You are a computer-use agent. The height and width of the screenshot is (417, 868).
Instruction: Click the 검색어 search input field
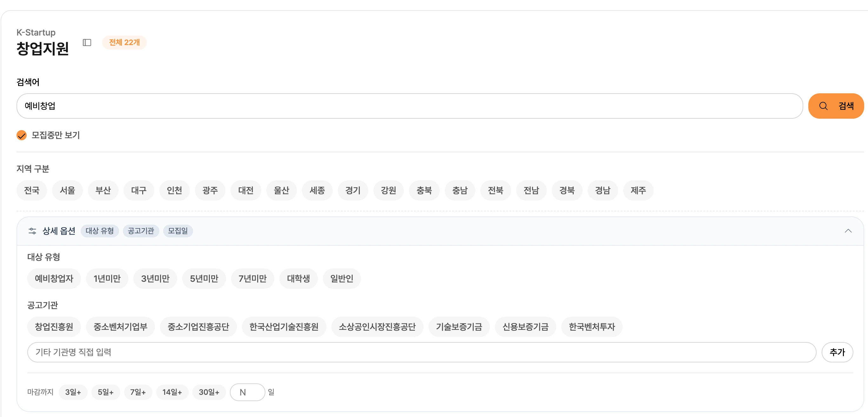pyautogui.click(x=410, y=106)
